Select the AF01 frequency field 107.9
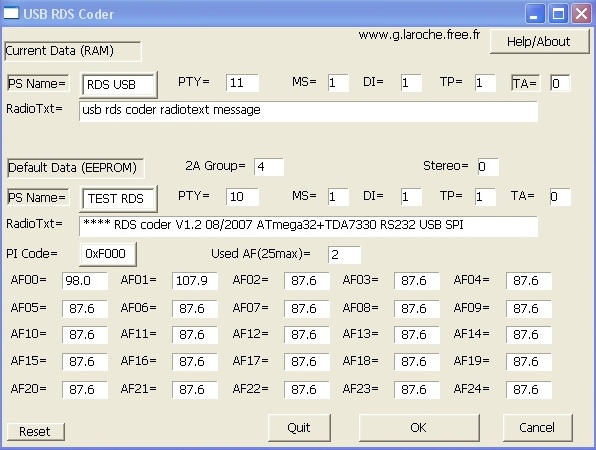Viewport: 596px width, 450px height. click(x=195, y=281)
